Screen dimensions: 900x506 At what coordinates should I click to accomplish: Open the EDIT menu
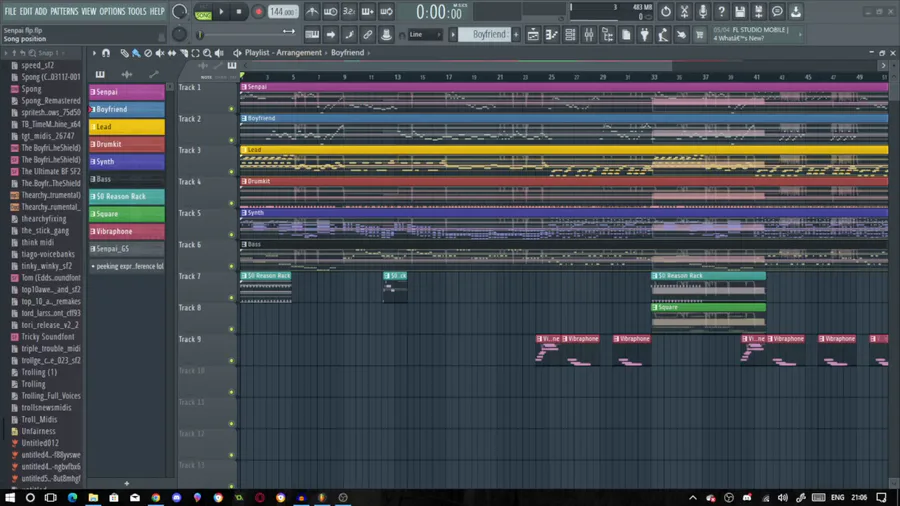tap(26, 11)
